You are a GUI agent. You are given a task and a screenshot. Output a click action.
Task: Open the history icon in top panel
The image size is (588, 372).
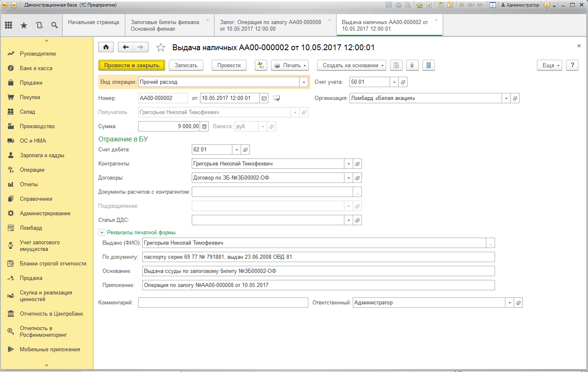tap(39, 25)
